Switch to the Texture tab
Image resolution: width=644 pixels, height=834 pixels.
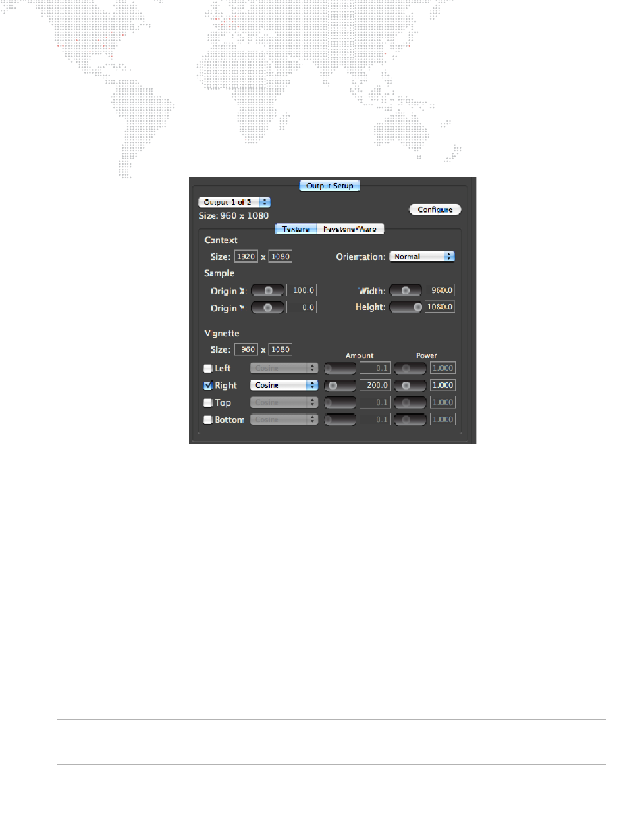pos(296,229)
